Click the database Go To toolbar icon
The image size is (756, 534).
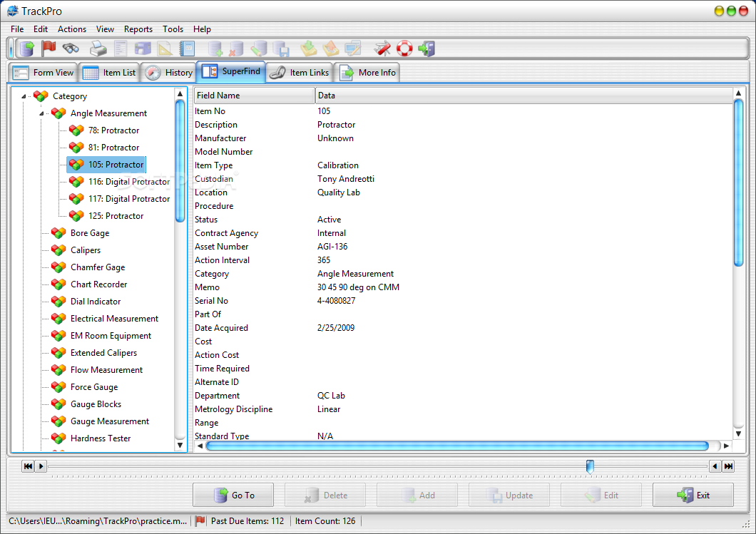28,48
